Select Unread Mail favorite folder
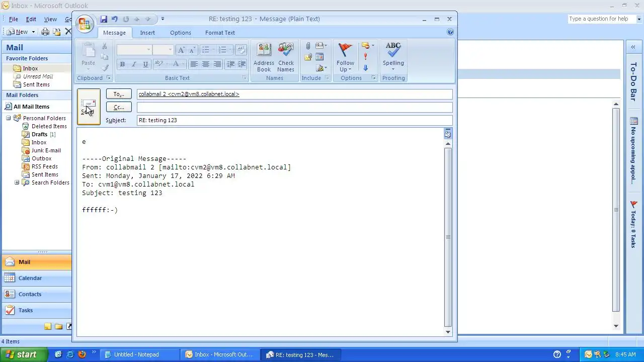Screen dimensions: 644x362 point(38,76)
